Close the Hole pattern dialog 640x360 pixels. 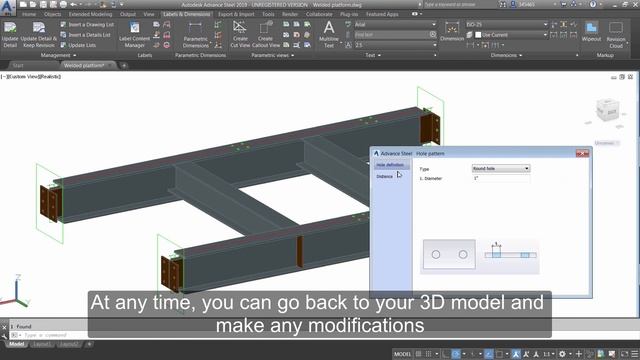click(x=582, y=153)
